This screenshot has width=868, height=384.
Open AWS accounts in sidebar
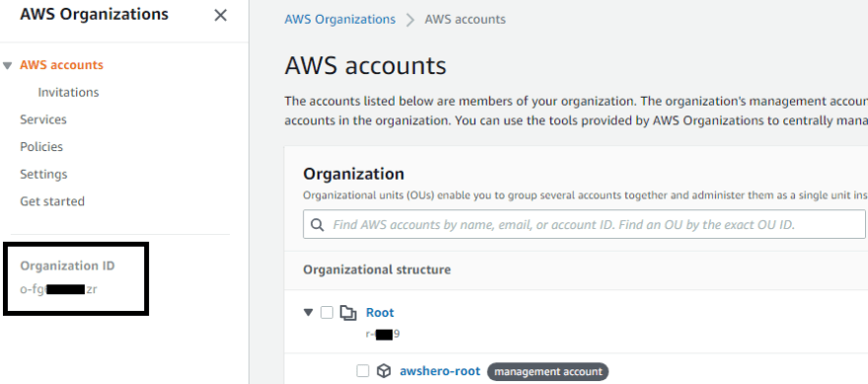61,65
